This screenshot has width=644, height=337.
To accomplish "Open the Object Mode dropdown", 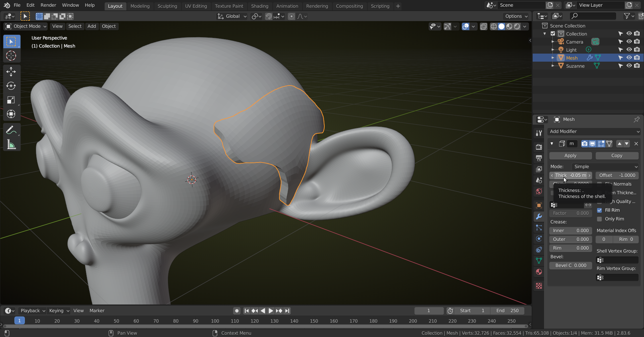I will pyautogui.click(x=26, y=26).
